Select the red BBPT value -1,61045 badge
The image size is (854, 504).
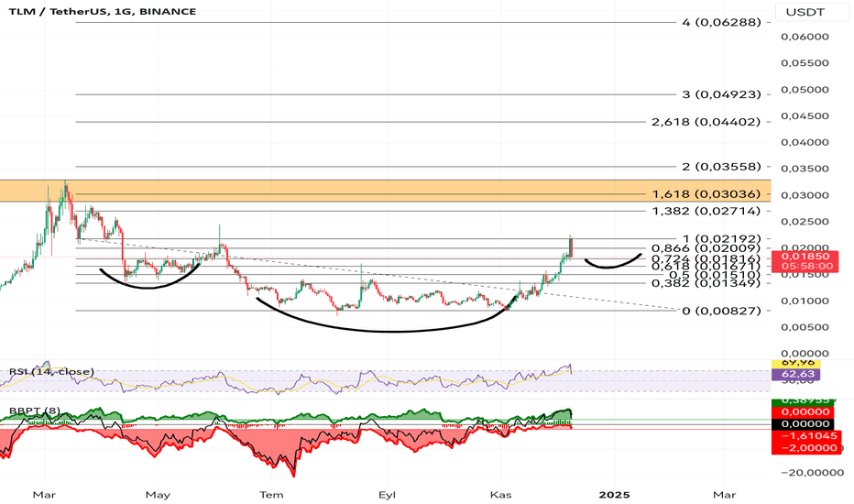click(807, 436)
